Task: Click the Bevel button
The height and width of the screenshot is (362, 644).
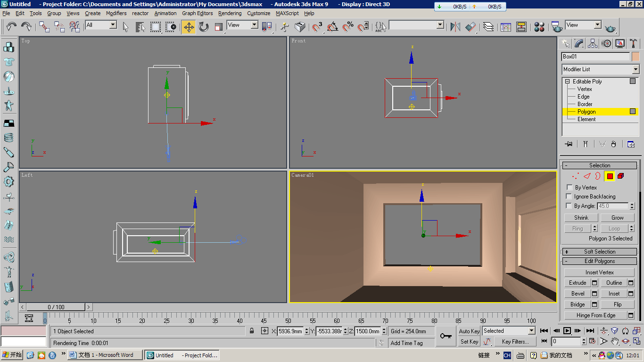Action: click(x=578, y=294)
